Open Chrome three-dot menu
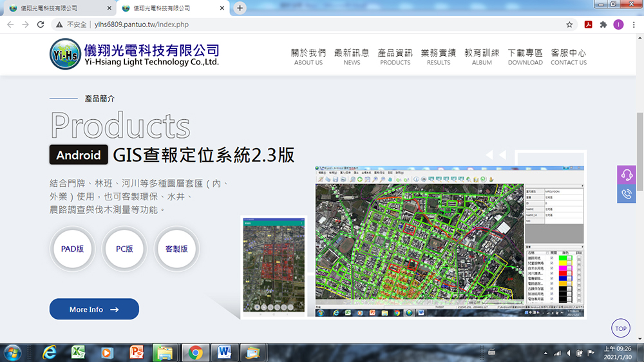 coord(634,24)
